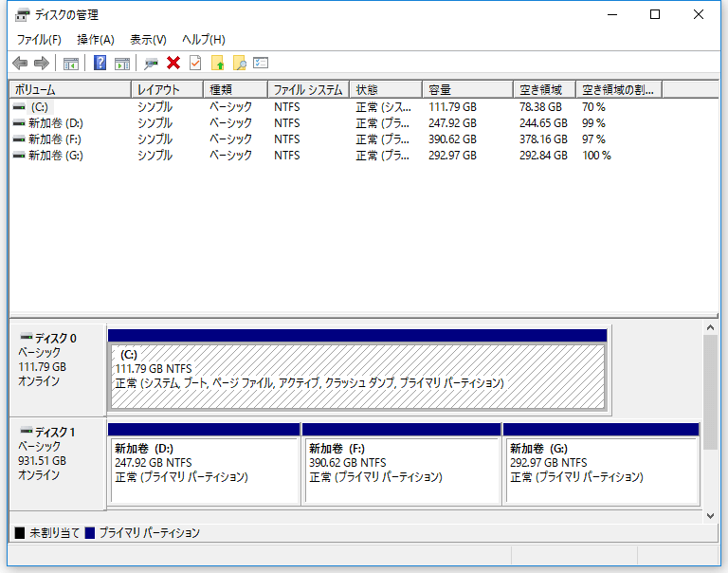Click the 247.92 GB capacity cell

point(452,123)
